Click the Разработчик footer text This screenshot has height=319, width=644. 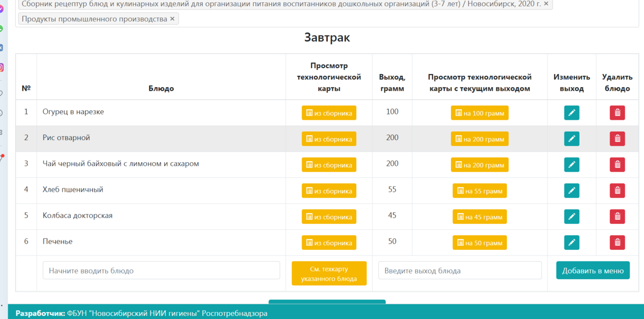pyautogui.click(x=141, y=313)
